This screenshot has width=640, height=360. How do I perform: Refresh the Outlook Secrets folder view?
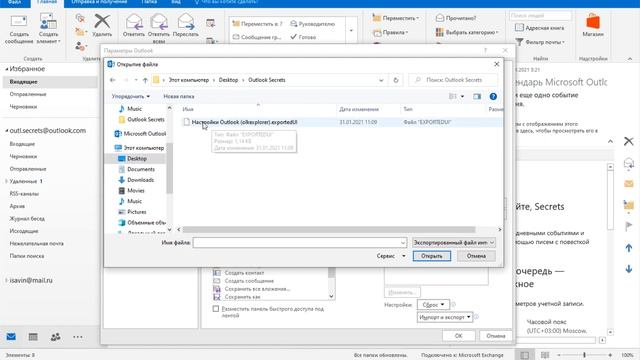pyautogui.click(x=396, y=80)
